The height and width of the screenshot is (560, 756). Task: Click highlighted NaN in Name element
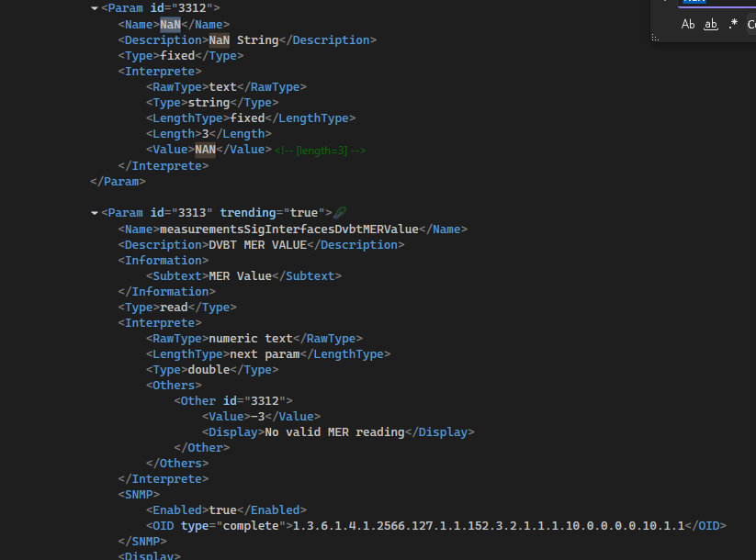(x=170, y=25)
